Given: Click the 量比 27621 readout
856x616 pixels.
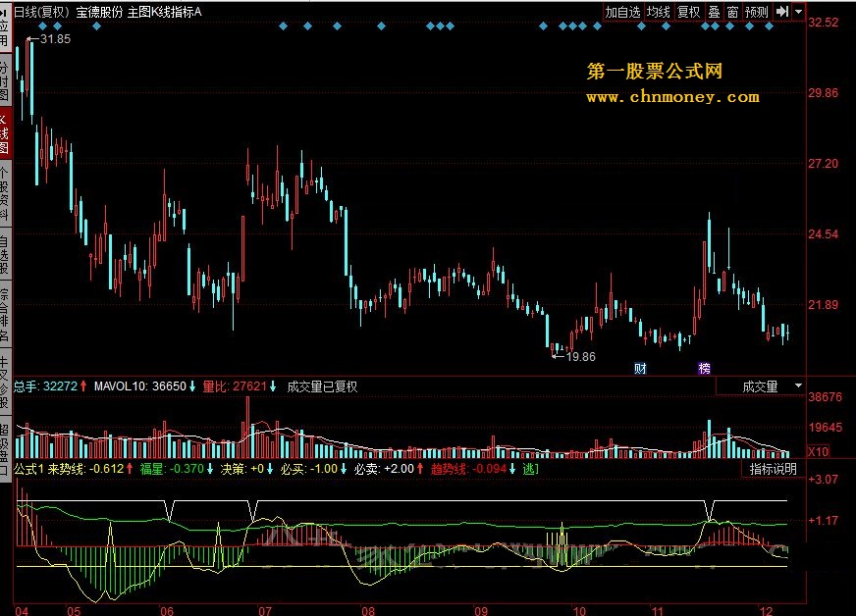Looking at the screenshot, I should click(x=240, y=386).
